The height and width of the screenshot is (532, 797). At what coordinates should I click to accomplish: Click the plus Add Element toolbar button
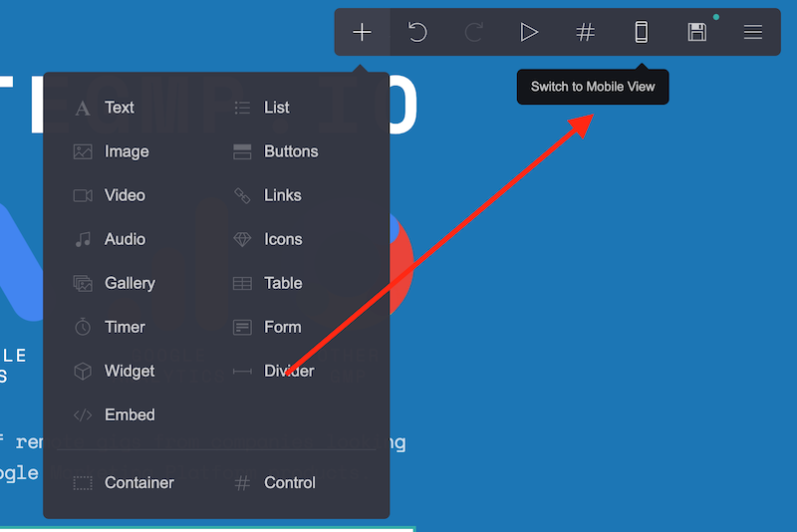(x=362, y=32)
